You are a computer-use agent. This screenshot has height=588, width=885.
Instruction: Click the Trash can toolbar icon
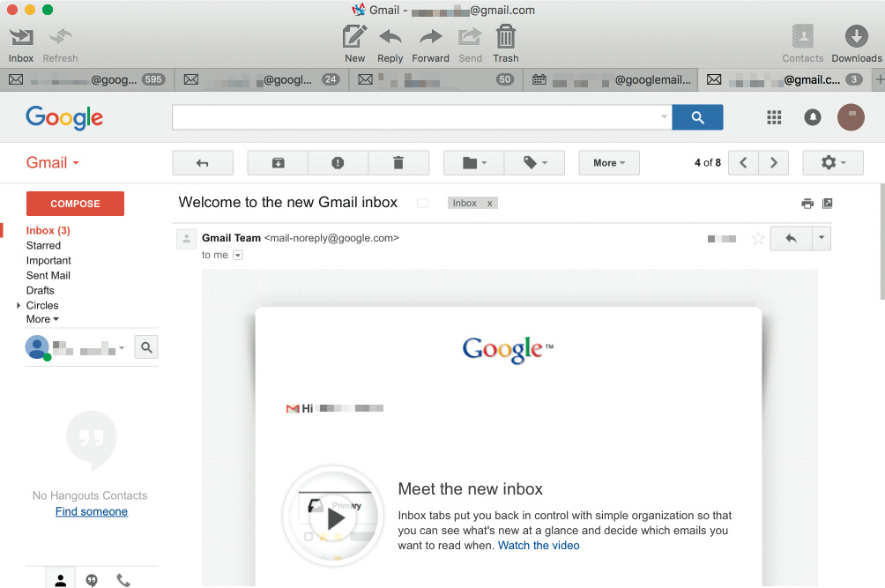[x=506, y=43]
